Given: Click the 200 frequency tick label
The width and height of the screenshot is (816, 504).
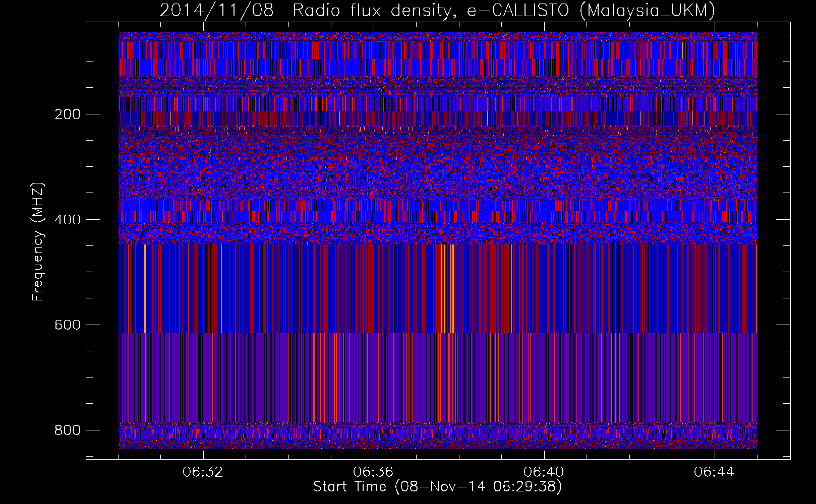Looking at the screenshot, I should tap(67, 114).
